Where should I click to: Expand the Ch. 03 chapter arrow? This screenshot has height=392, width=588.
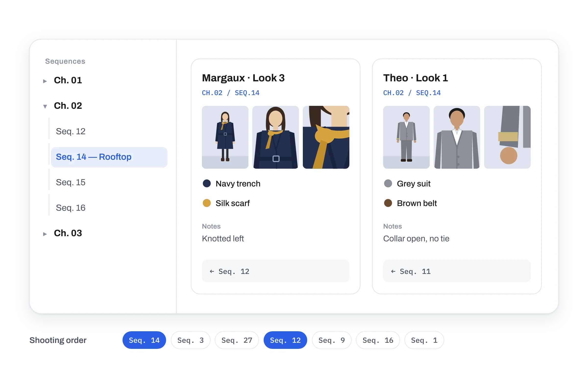[45, 234]
